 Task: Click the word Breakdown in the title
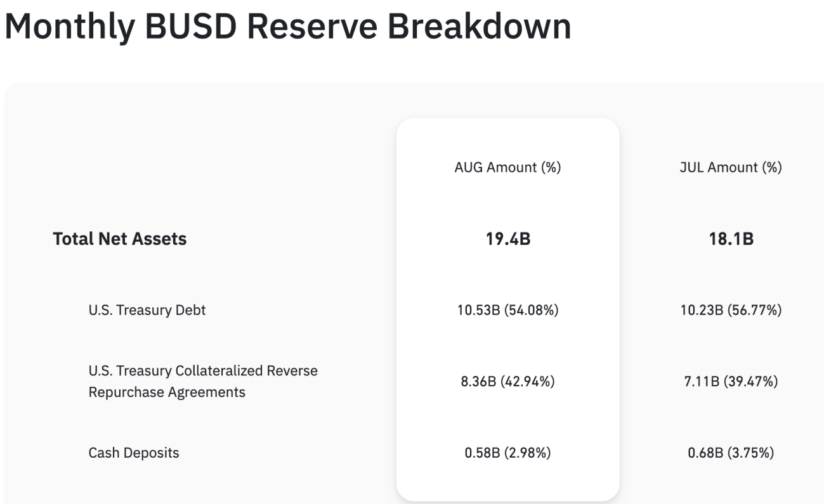coord(480,25)
